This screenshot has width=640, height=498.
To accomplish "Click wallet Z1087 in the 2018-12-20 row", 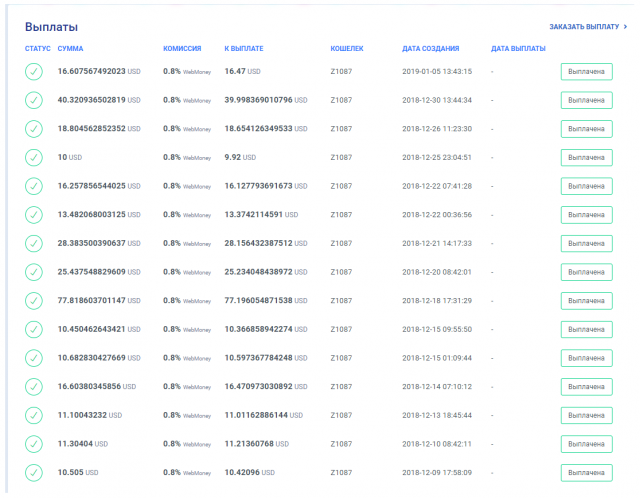I will click(341, 271).
